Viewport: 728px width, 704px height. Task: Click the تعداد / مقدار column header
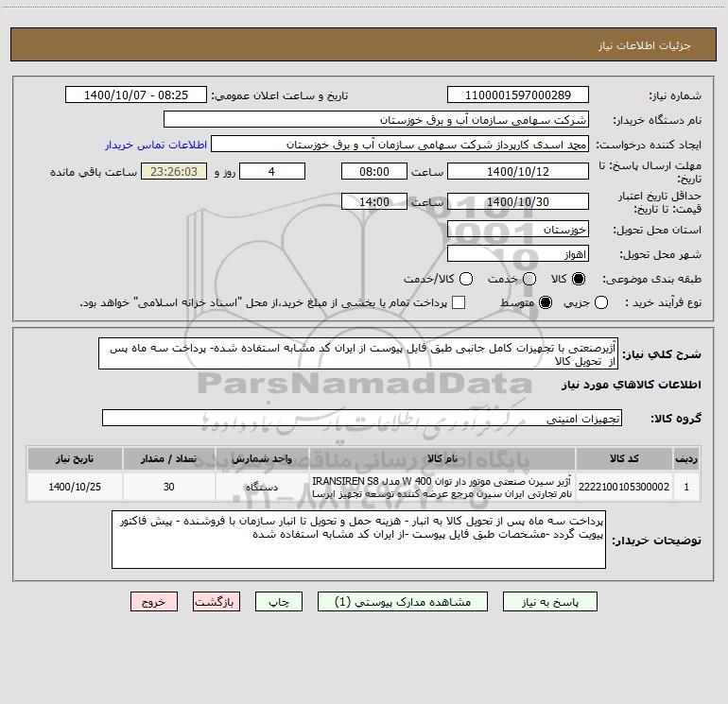pos(168,458)
